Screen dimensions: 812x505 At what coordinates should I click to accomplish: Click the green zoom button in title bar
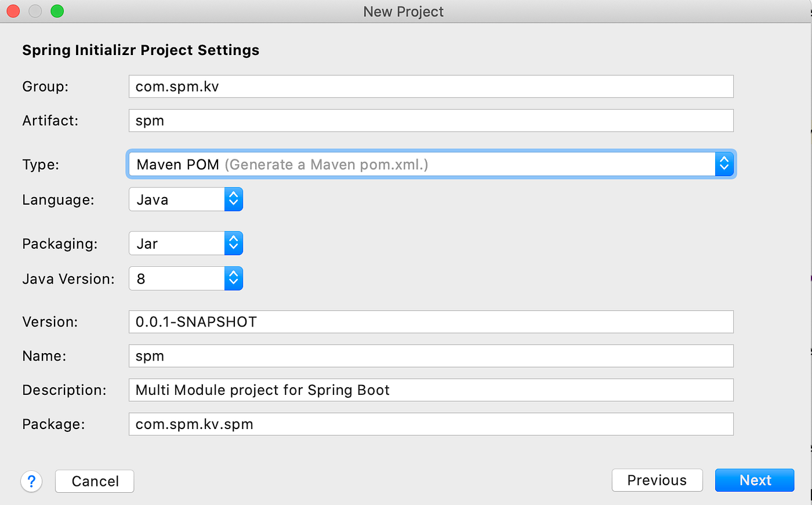[x=56, y=11]
